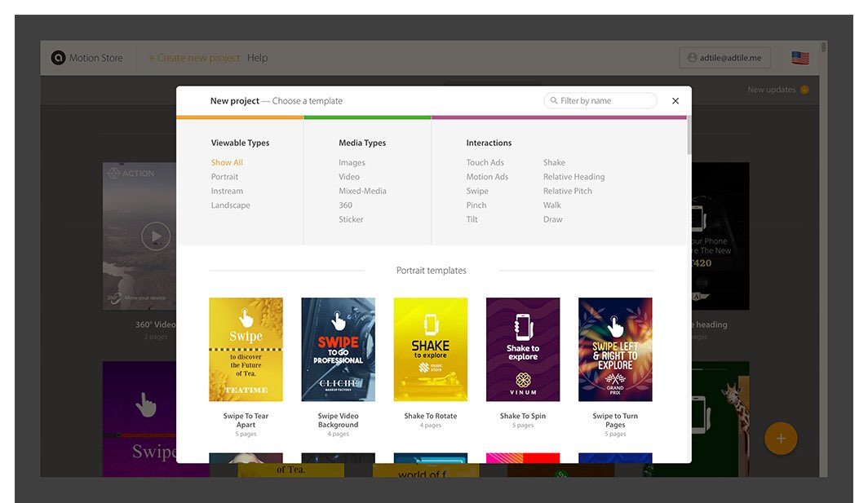The height and width of the screenshot is (503, 868).
Task: Filter by Draw interaction
Action: 552,219
